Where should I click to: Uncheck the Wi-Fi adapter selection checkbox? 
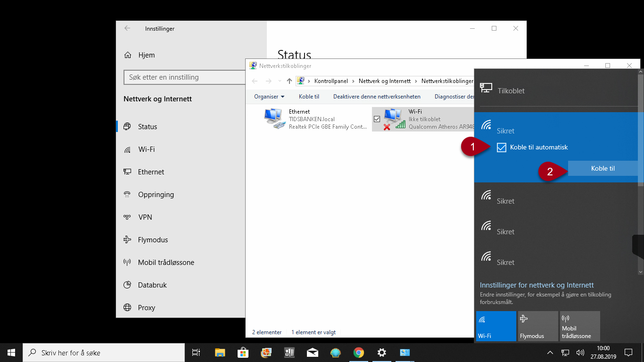click(x=377, y=119)
